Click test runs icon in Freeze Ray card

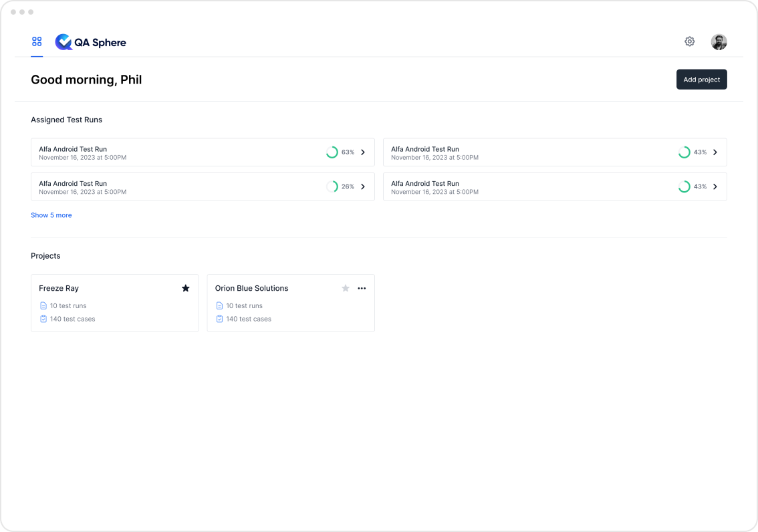coord(43,305)
